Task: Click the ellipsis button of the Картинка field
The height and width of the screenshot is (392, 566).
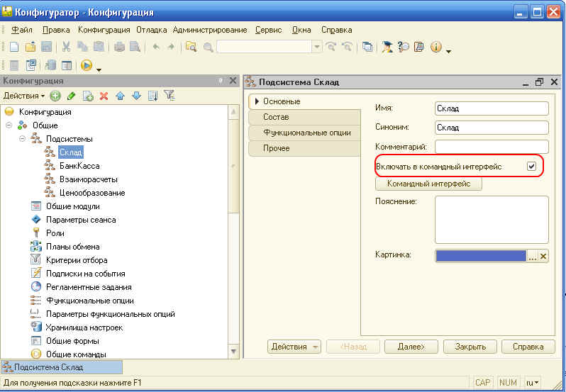Action: coord(532,257)
